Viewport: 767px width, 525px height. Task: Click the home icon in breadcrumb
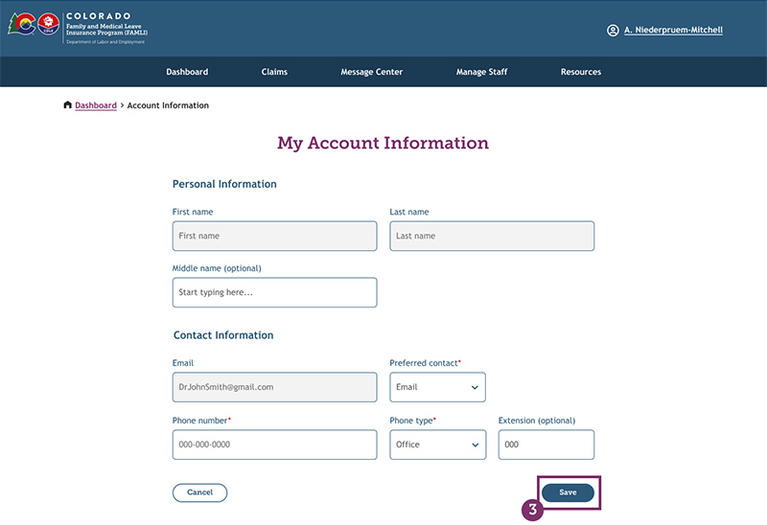coord(68,105)
